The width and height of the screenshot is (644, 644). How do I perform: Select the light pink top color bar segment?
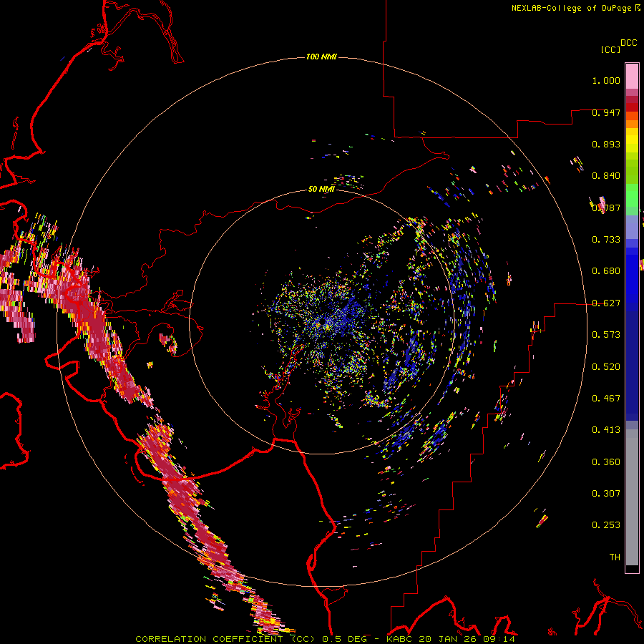pos(632,76)
